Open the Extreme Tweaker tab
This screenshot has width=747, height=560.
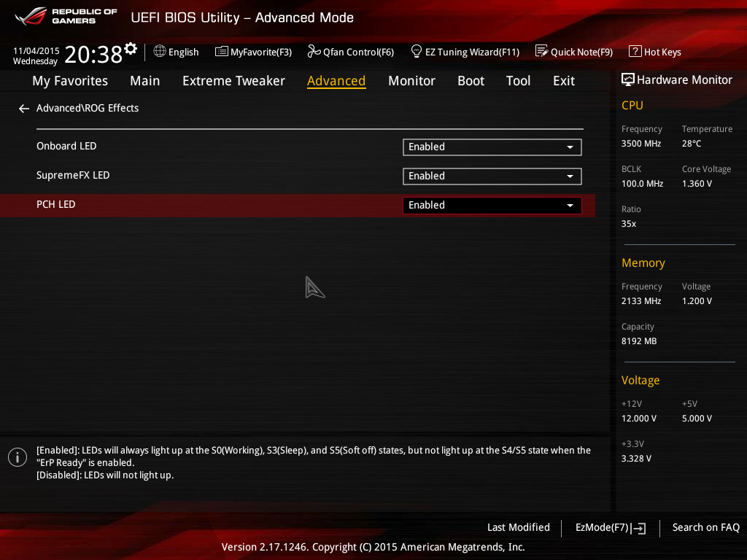233,81
